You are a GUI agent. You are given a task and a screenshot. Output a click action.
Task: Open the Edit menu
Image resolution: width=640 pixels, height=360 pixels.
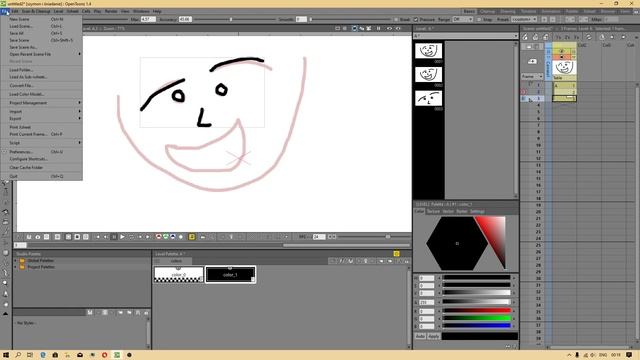tap(15, 11)
